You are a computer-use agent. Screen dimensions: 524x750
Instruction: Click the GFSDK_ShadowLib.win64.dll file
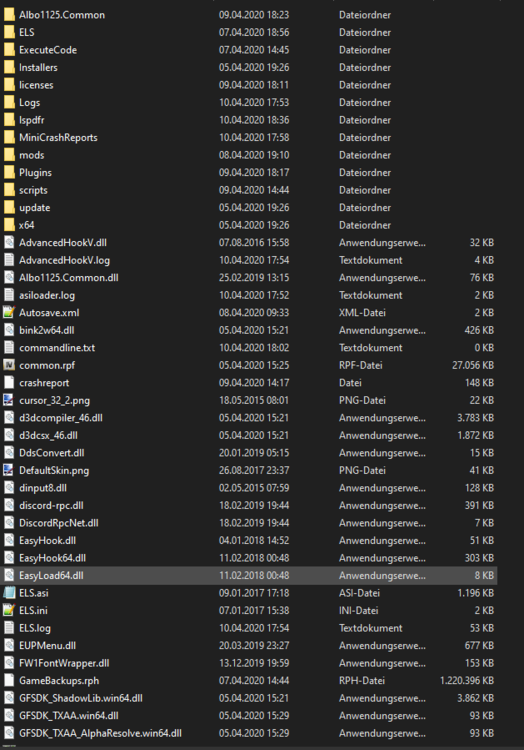point(81,698)
